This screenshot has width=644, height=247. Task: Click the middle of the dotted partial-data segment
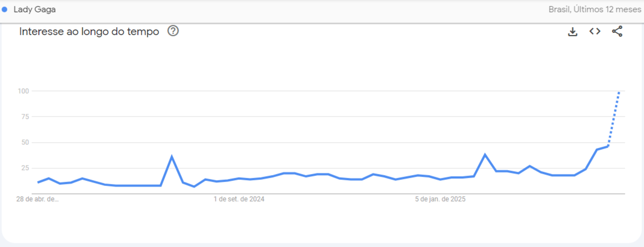614,119
